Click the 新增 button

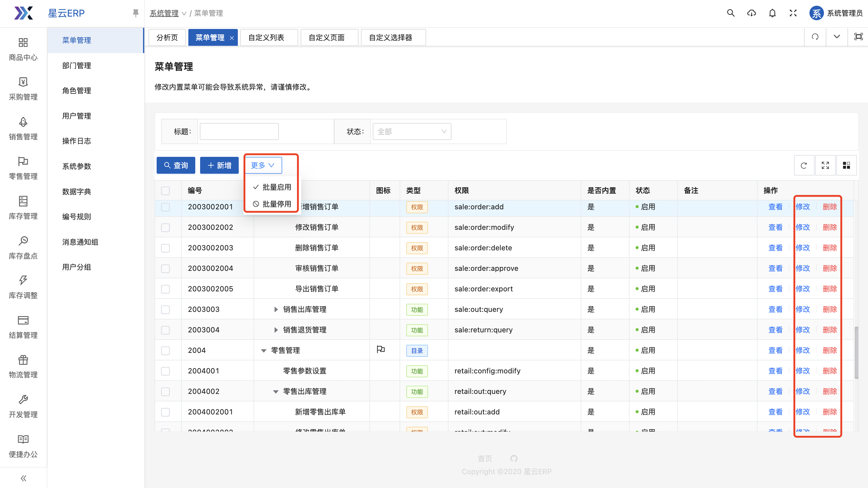pyautogui.click(x=219, y=165)
